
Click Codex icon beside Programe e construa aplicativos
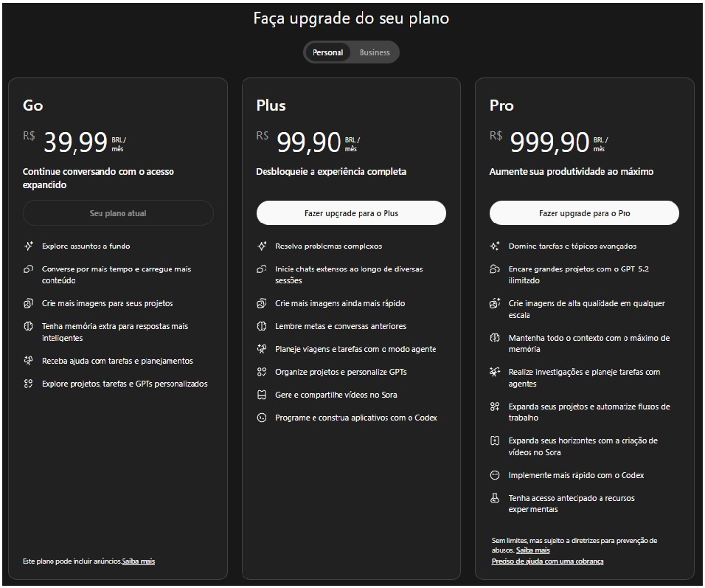pyautogui.click(x=261, y=418)
